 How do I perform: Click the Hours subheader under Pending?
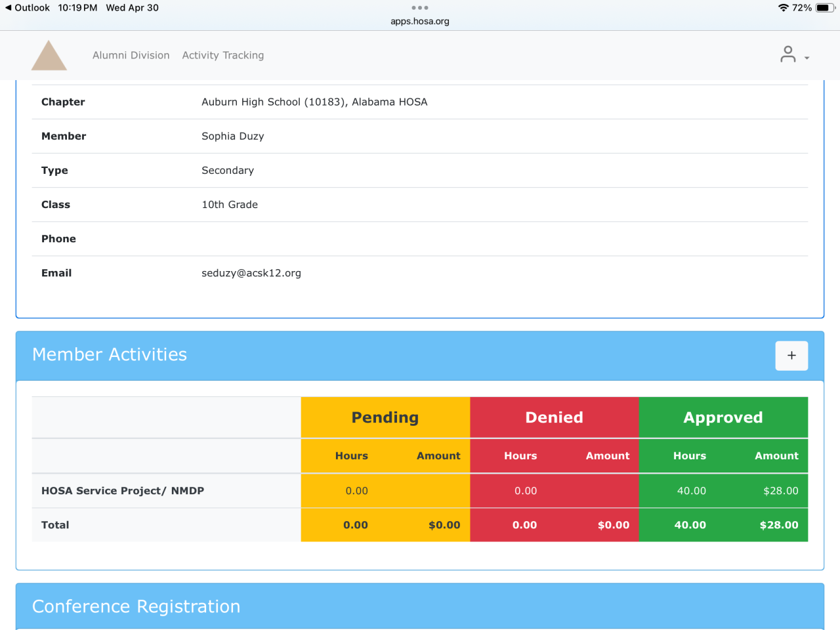point(352,455)
